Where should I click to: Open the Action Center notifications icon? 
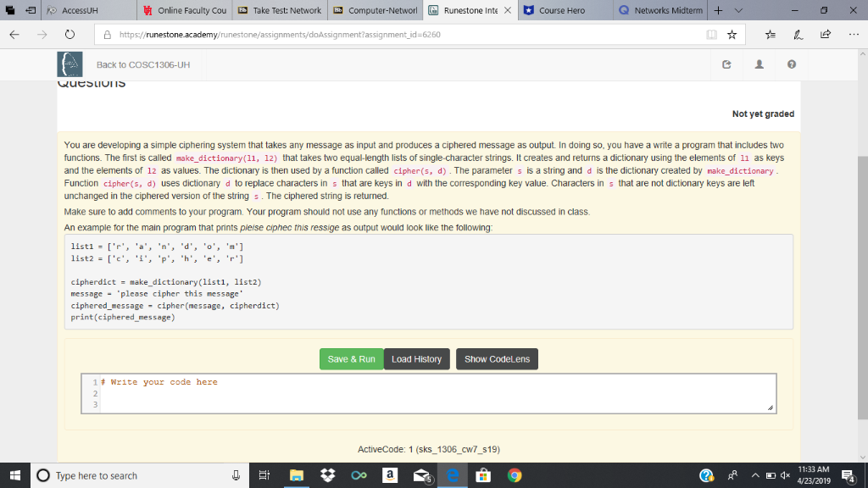coord(848,475)
